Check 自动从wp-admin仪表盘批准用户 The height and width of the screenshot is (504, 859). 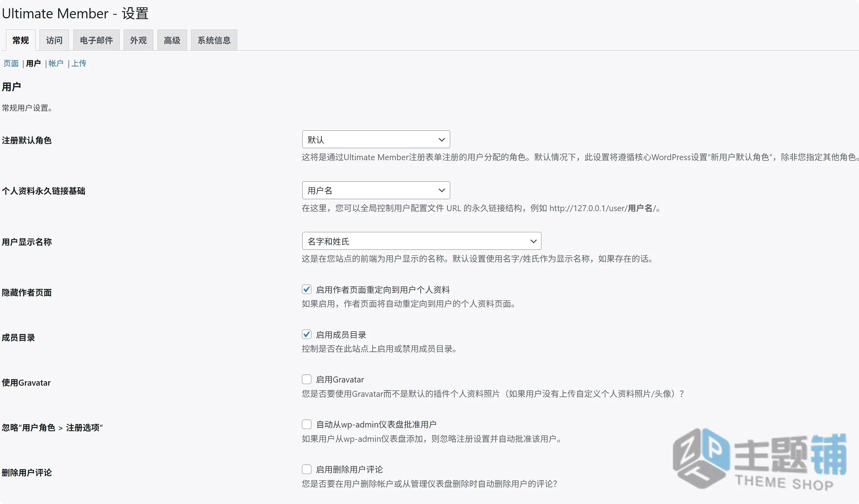(x=307, y=424)
